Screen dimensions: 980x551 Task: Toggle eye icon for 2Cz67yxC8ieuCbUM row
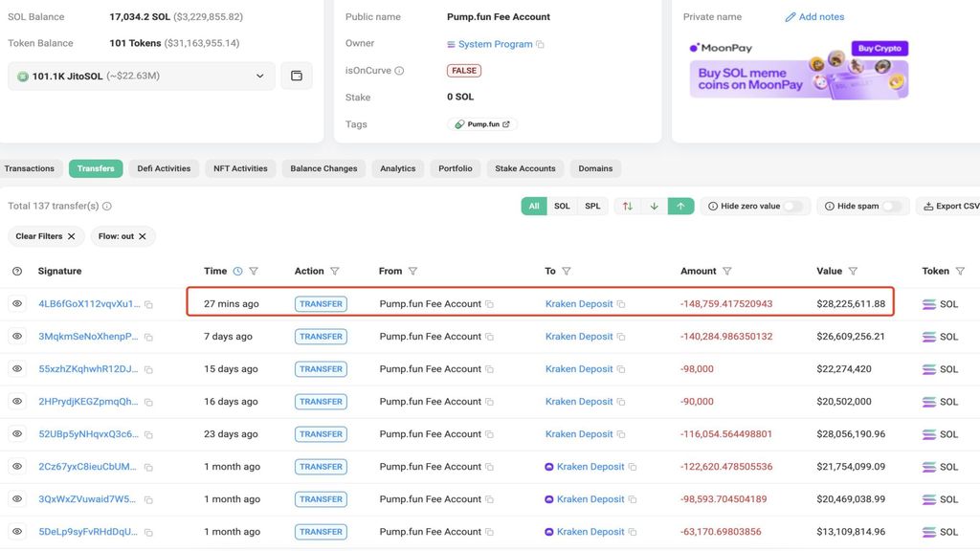(x=17, y=466)
